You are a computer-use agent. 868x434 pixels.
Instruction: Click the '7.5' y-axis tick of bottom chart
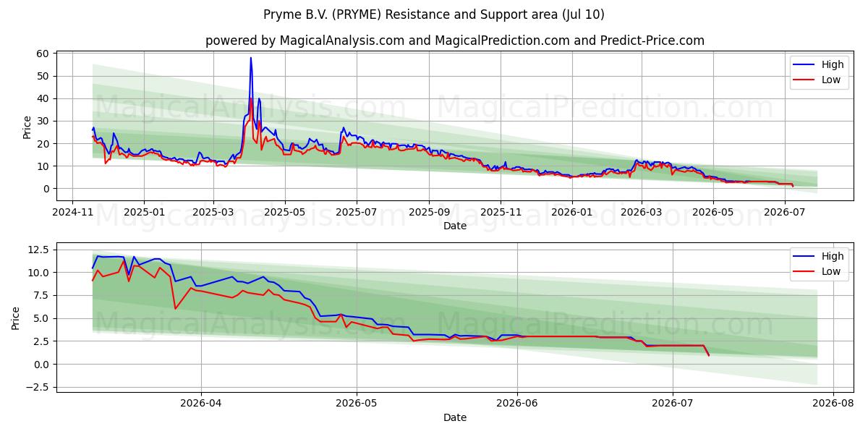click(41, 295)
